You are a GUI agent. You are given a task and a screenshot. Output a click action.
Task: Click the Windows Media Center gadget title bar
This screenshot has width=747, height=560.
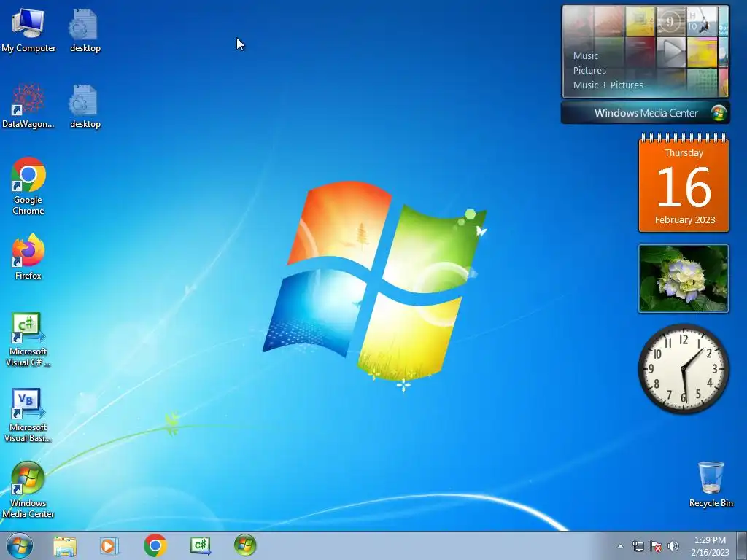646,113
